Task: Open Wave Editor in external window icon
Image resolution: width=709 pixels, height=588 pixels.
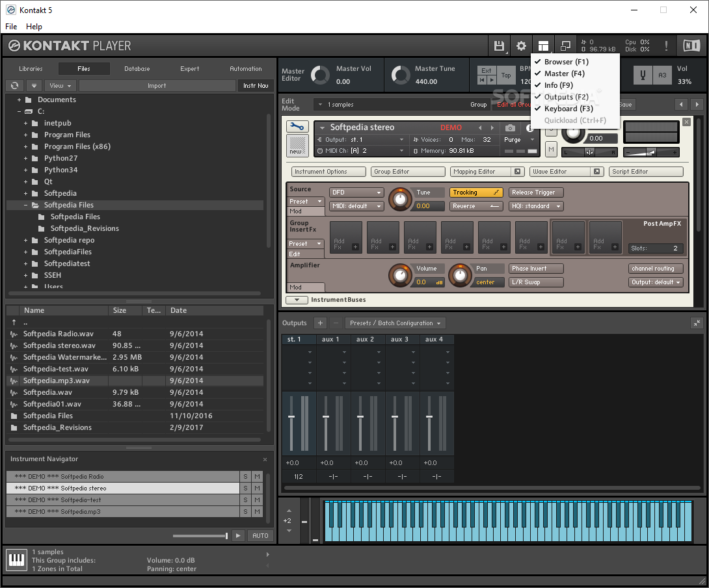Action: coord(596,172)
